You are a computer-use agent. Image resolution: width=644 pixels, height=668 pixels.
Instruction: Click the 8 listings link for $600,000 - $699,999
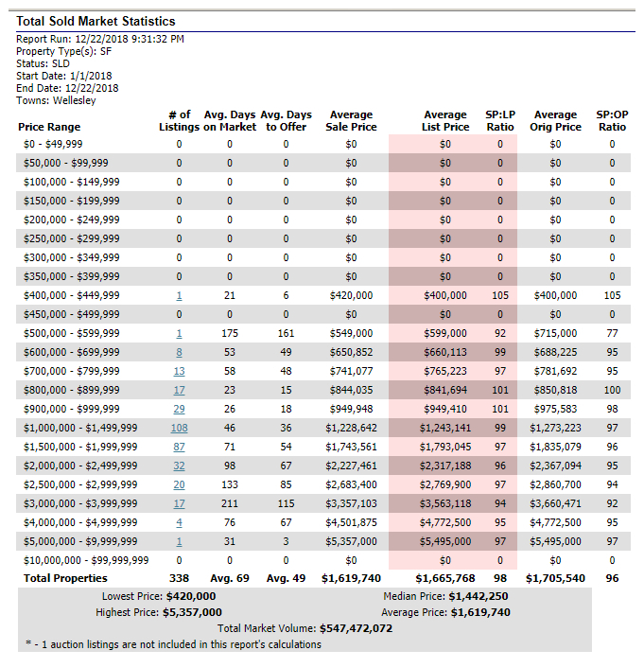point(179,352)
